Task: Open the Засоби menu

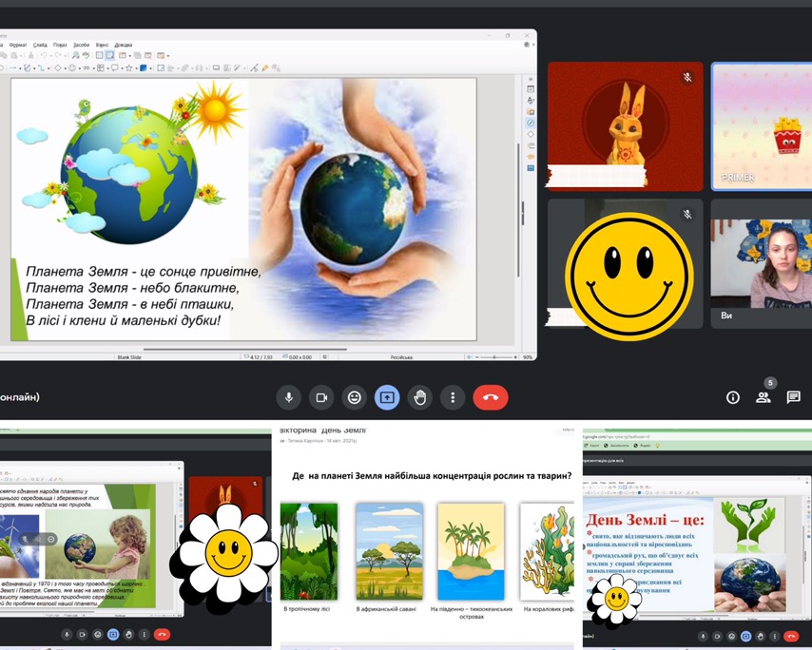Action: 82,45
